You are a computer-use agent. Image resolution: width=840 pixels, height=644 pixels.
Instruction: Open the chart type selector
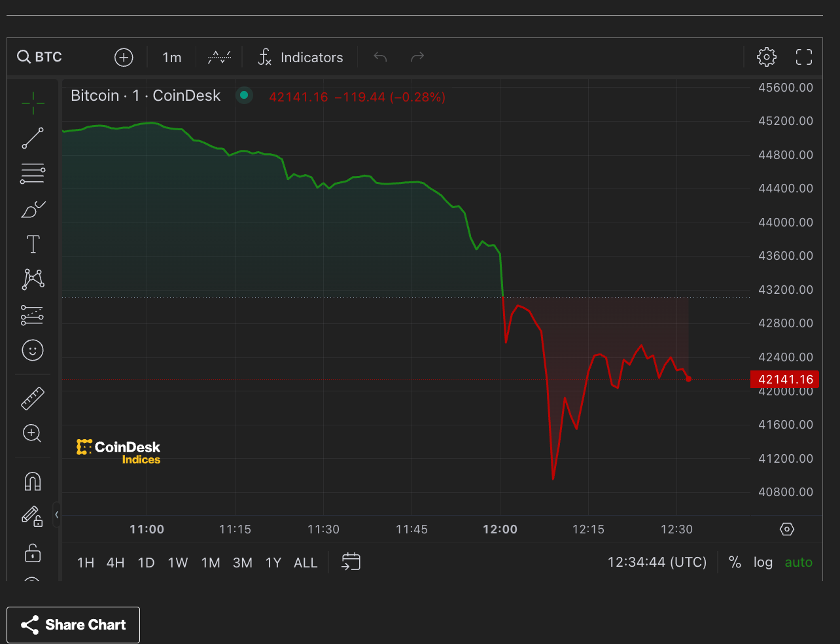[219, 57]
